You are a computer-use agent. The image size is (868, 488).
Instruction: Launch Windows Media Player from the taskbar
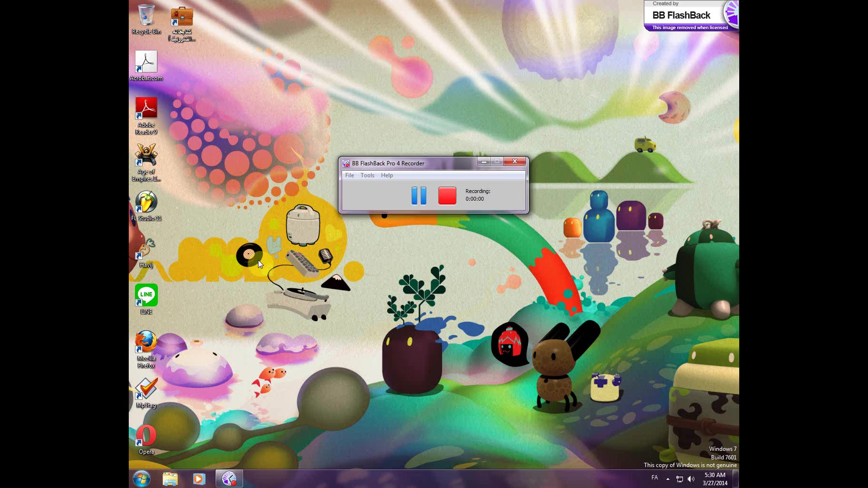[199, 478]
